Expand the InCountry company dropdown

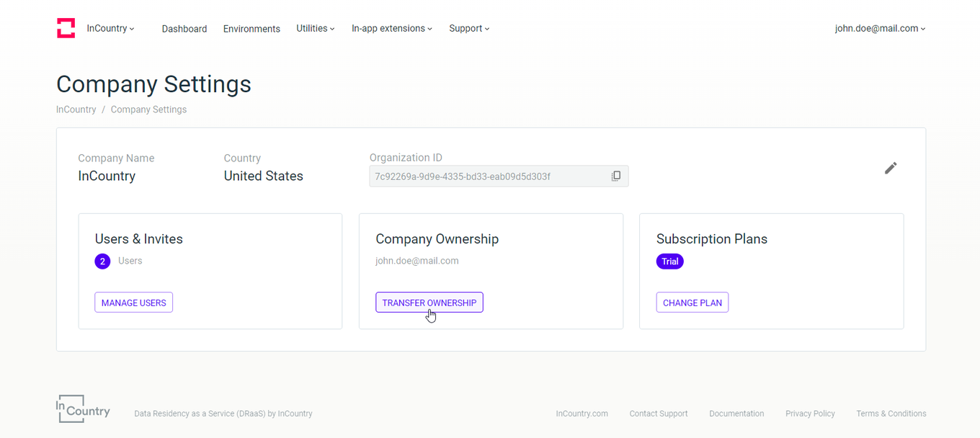pyautogui.click(x=110, y=29)
